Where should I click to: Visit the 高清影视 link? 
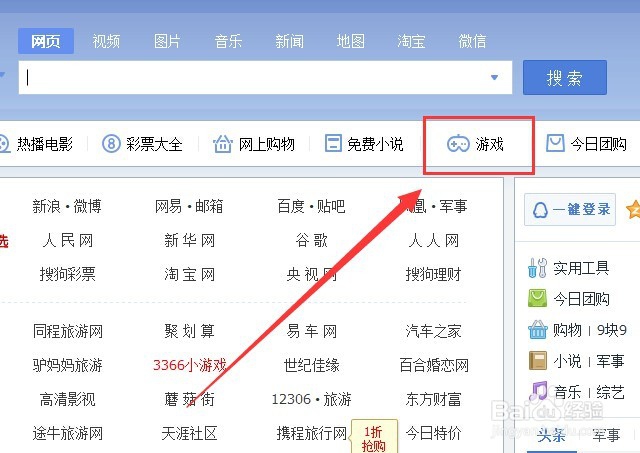tap(67, 399)
